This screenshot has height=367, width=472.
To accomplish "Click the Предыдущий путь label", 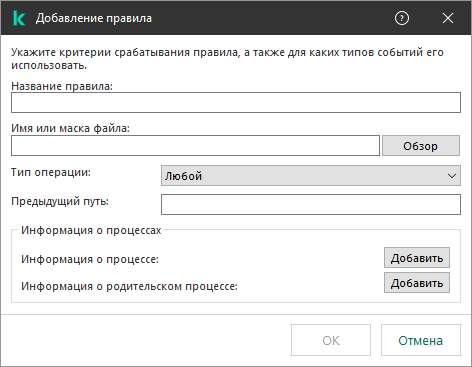I will coord(60,201).
